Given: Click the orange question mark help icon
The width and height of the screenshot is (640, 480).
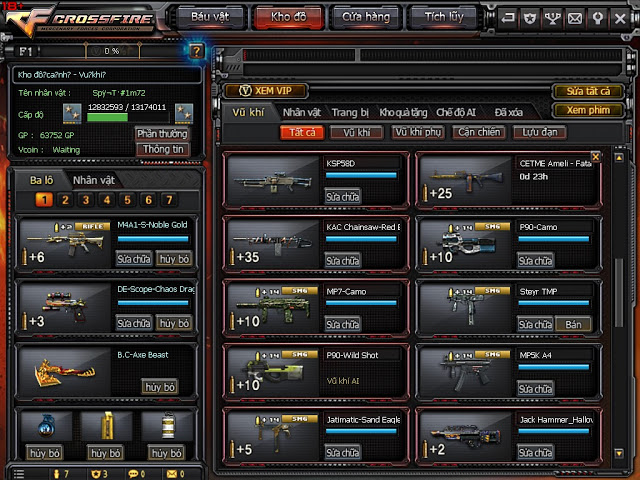Looking at the screenshot, I should 196,51.
